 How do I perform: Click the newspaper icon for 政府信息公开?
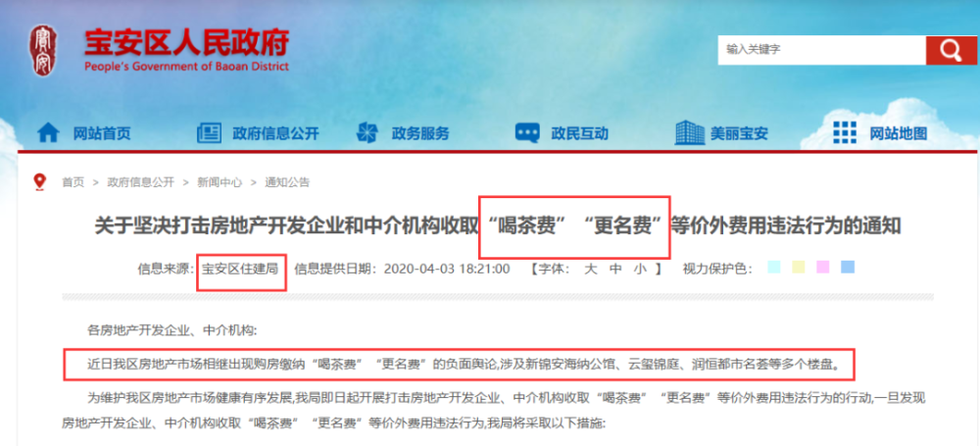point(210,132)
